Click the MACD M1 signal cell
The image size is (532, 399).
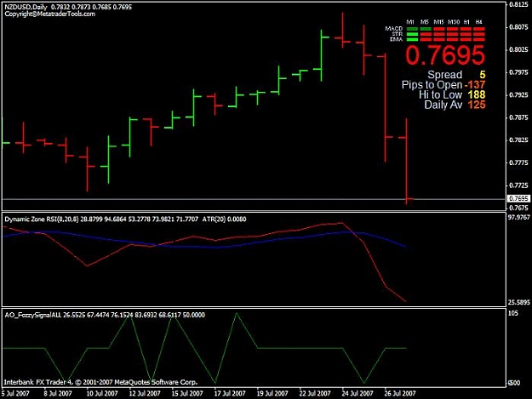tap(412, 29)
